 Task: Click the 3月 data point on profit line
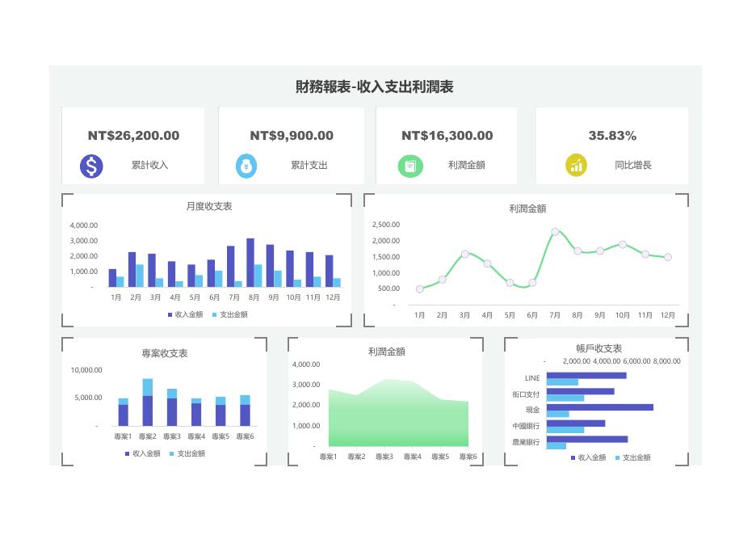(464, 254)
